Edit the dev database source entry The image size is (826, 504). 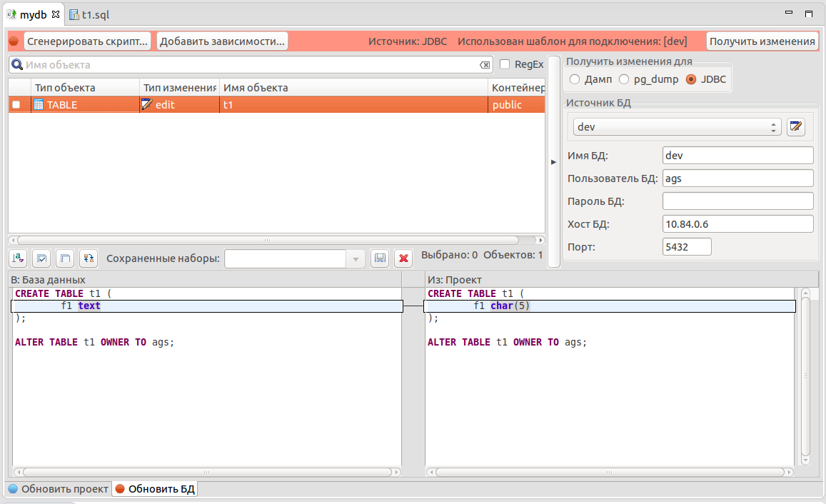click(796, 127)
